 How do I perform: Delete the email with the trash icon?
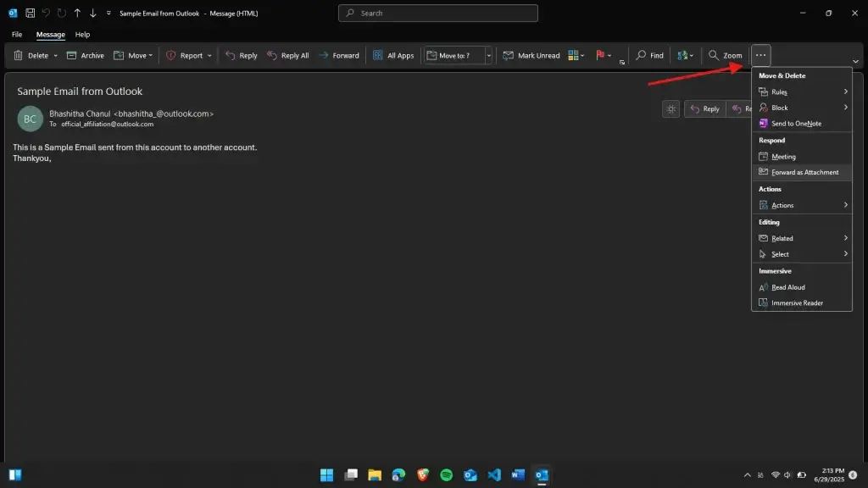[x=19, y=55]
